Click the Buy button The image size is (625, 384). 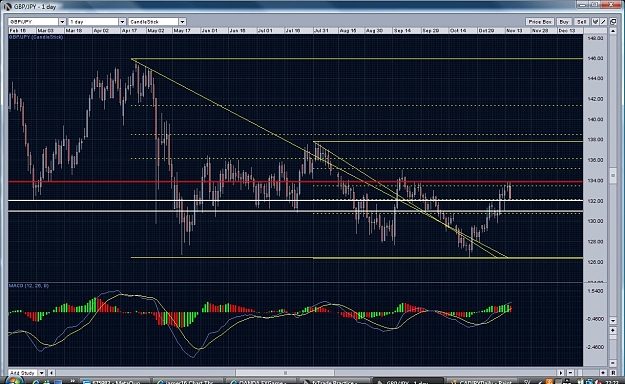pos(564,22)
